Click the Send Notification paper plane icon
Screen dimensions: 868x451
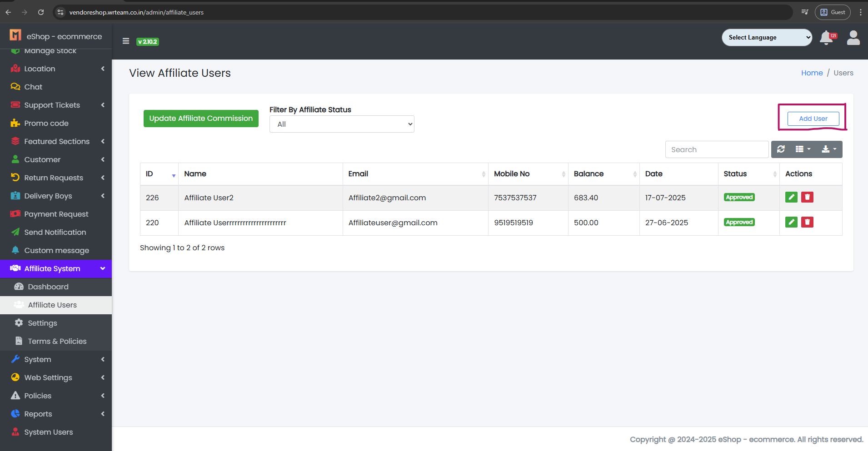coord(15,232)
